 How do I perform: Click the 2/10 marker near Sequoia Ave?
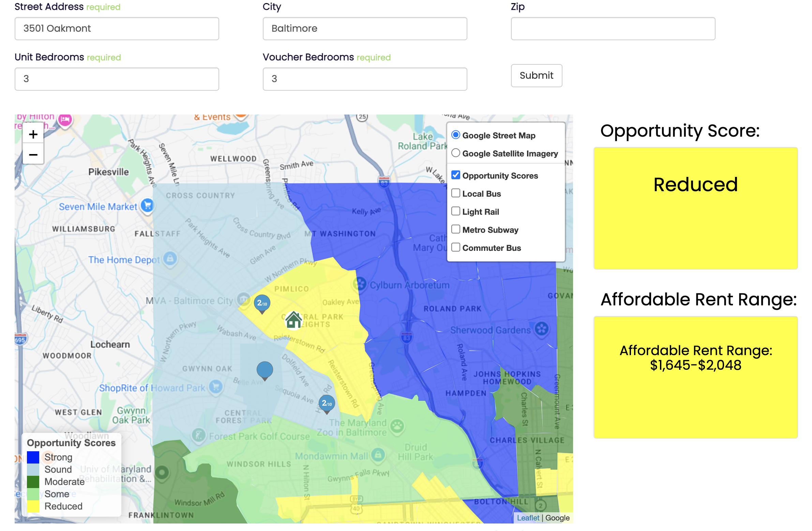pyautogui.click(x=327, y=404)
